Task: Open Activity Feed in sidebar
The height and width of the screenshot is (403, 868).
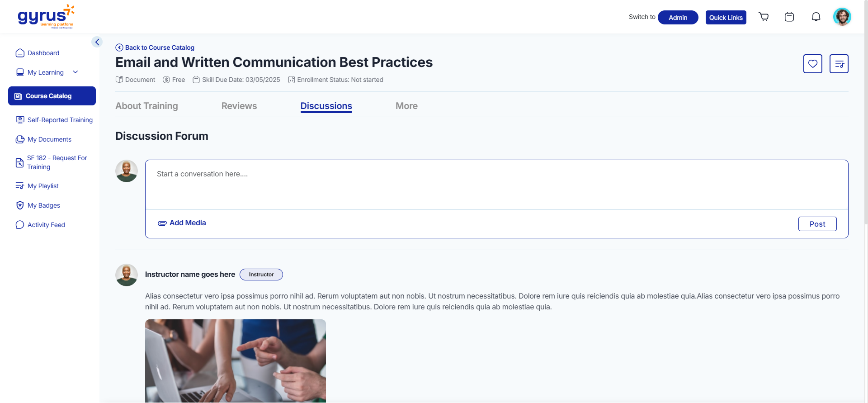Action: pos(46,225)
